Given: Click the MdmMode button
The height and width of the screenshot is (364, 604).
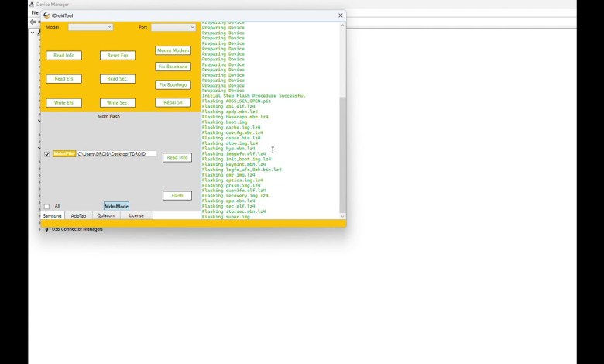Looking at the screenshot, I should pos(116,206).
